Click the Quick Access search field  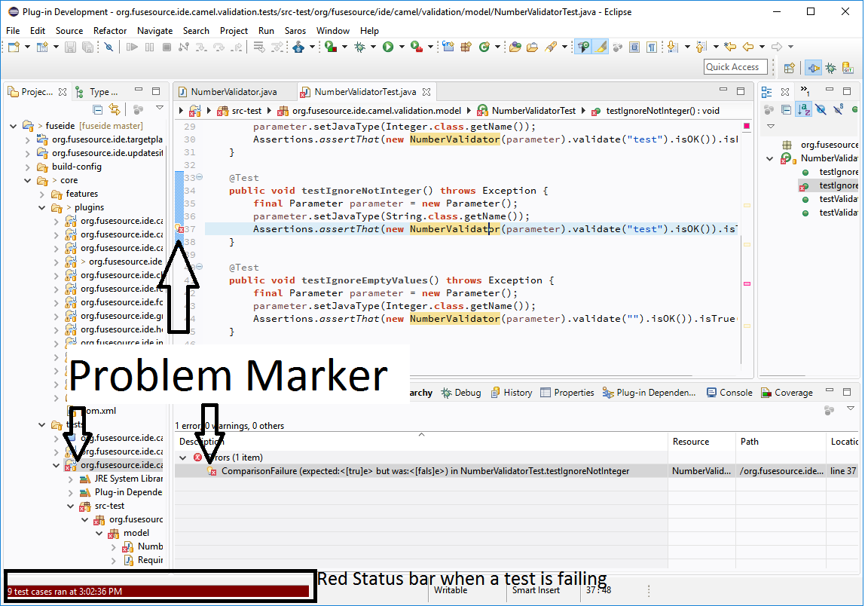(735, 67)
